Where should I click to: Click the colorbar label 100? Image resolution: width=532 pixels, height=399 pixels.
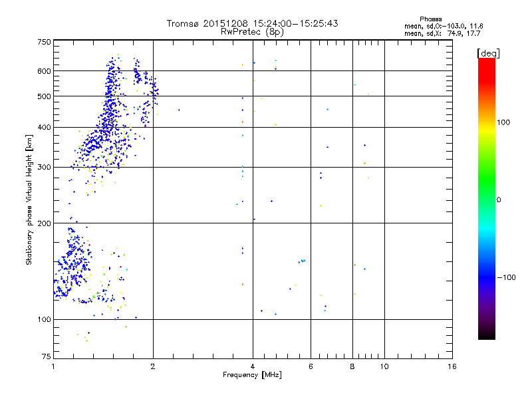pos(503,122)
